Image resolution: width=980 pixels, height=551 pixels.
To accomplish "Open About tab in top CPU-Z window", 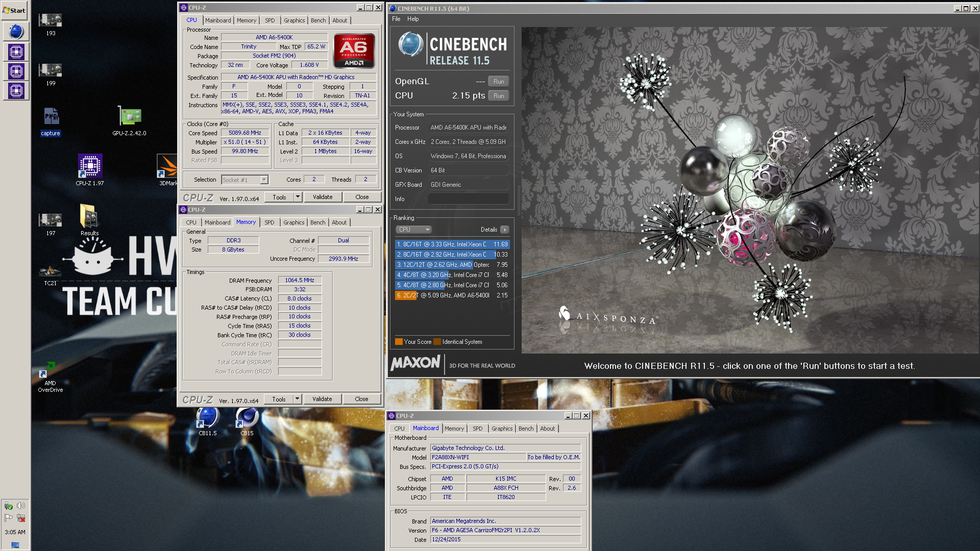I will 340,20.
